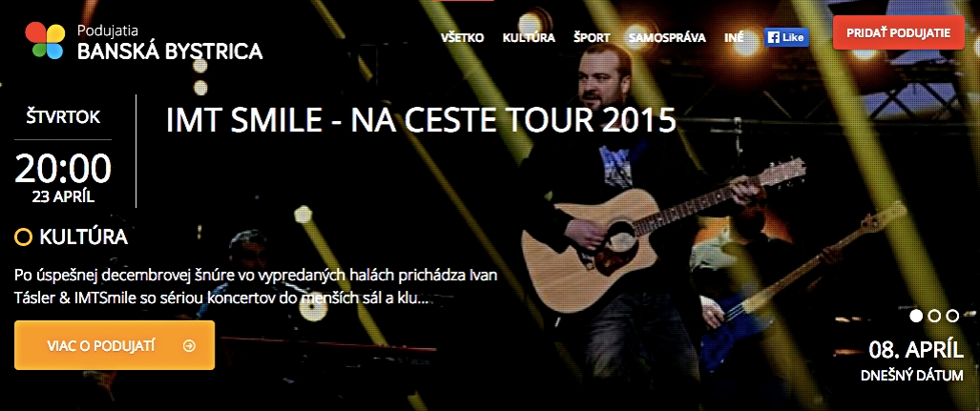
Task: Open the VŠETKO menu item
Action: pyautogui.click(x=463, y=37)
